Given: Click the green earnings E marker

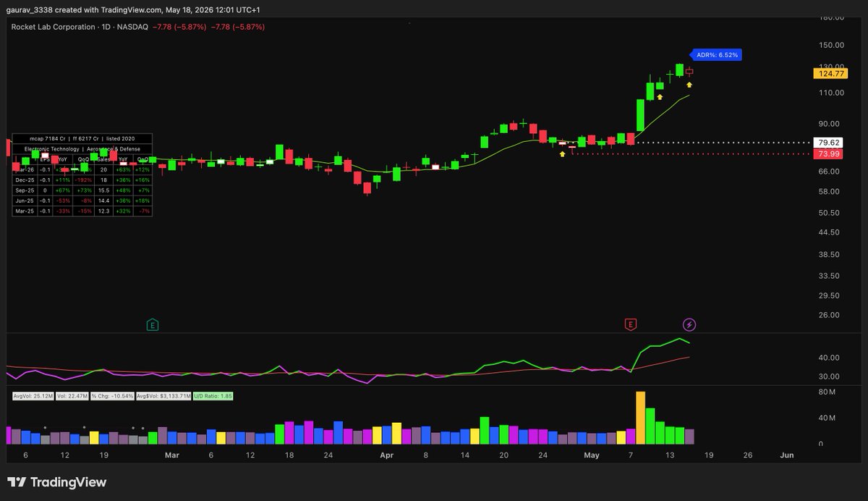Looking at the screenshot, I should click(x=152, y=324).
